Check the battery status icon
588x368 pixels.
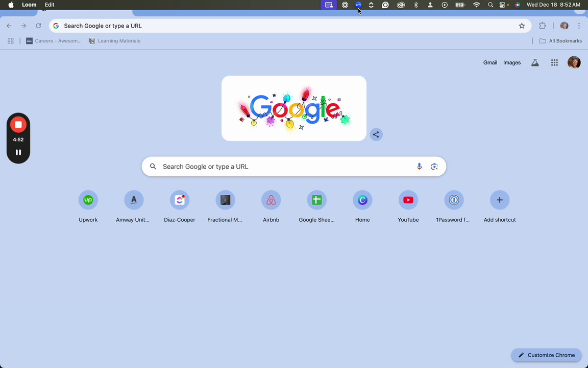tap(460, 5)
